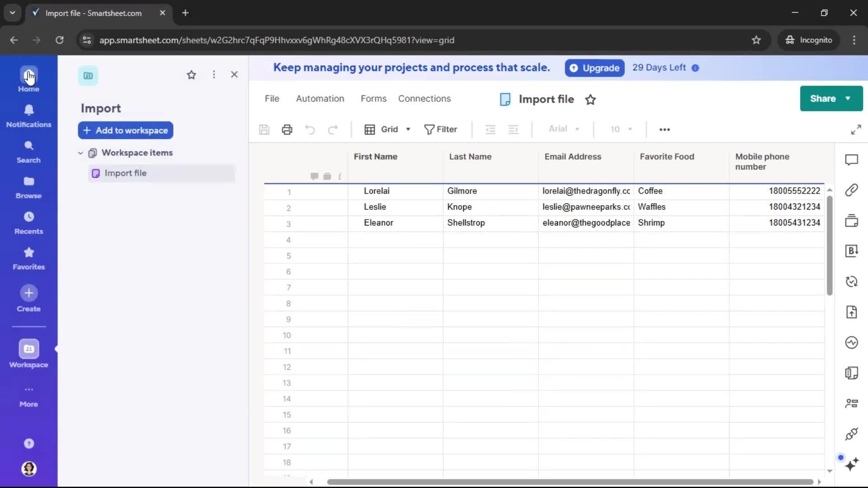The image size is (868, 488).
Task: Star the Import file sheet as favorite
Action: [x=591, y=99]
